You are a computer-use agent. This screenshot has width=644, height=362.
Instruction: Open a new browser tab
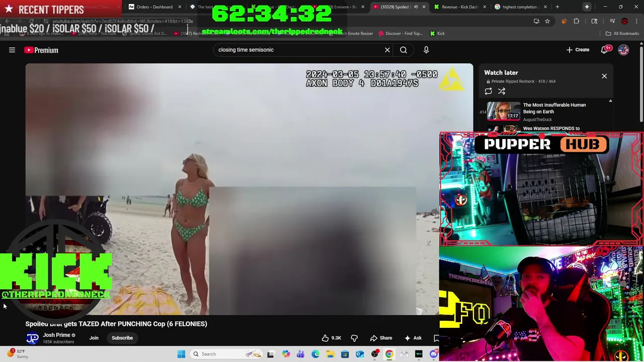pos(557,7)
